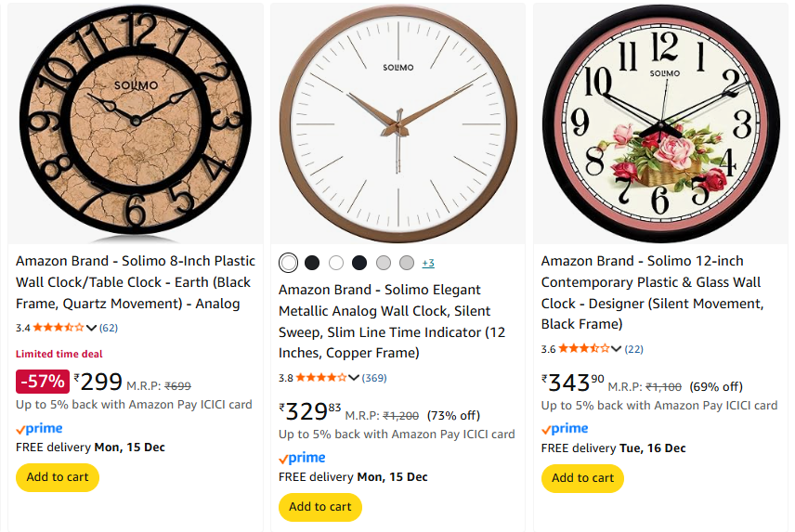Click the 3.6 star rating stars
795x532 pixels.
coord(584,349)
